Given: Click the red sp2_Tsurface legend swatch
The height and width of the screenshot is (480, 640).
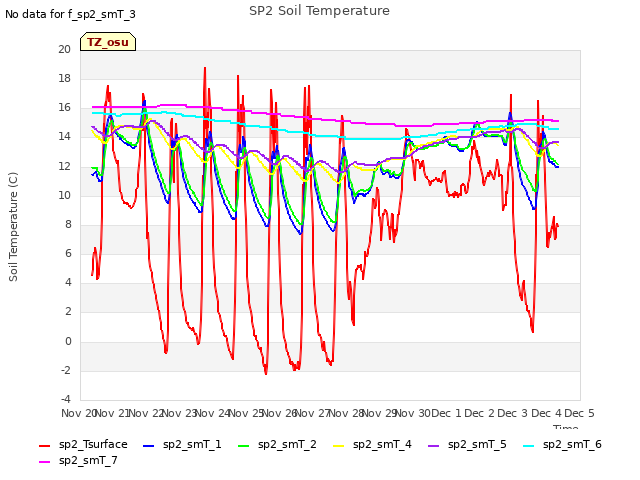Looking at the screenshot, I should (x=44, y=446).
